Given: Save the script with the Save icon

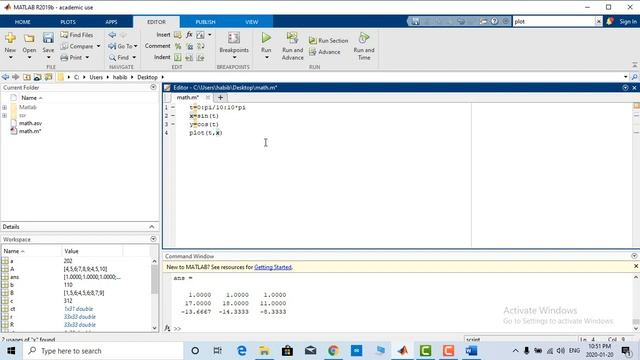Looking at the screenshot, I should point(48,38).
